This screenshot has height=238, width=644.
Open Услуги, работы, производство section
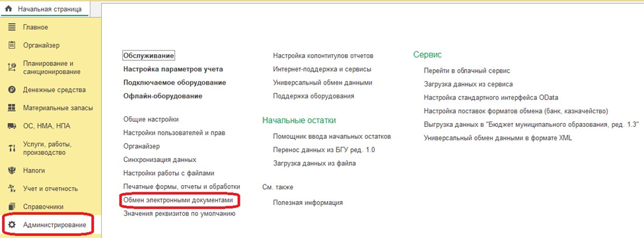point(48,149)
